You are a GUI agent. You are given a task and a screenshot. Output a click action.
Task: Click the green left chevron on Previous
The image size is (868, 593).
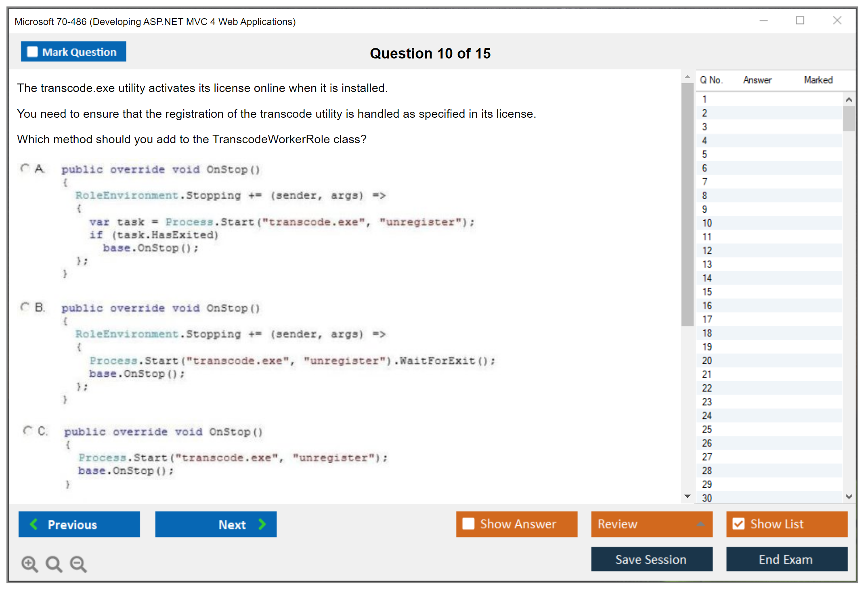point(34,524)
